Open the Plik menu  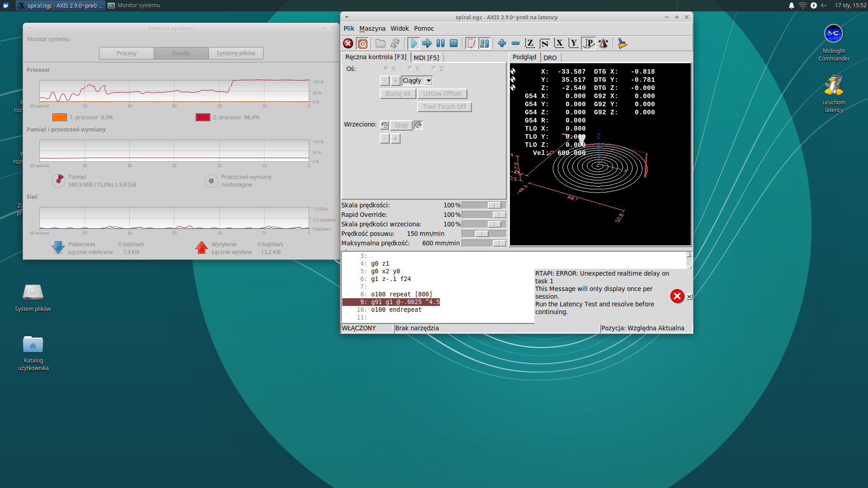(349, 28)
